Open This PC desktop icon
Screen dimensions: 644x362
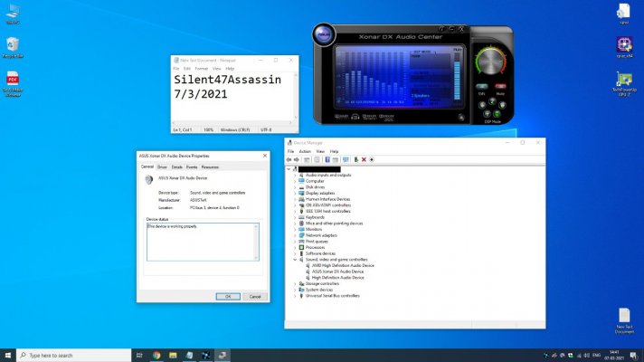point(13,14)
